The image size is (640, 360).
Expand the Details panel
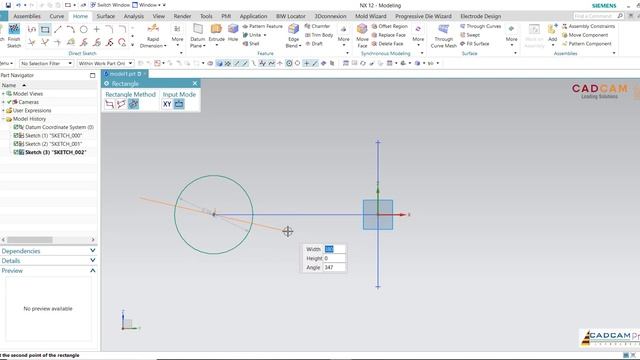[x=93, y=260]
